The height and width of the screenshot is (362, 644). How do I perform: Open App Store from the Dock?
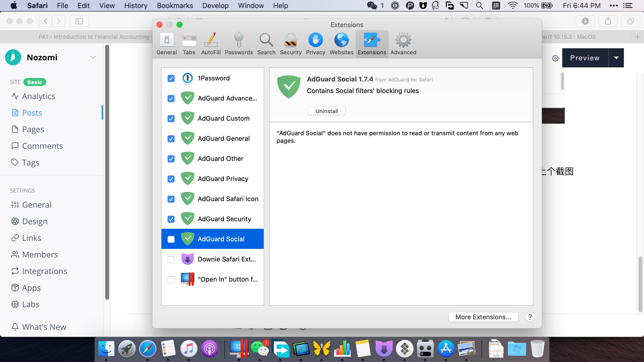(x=446, y=348)
